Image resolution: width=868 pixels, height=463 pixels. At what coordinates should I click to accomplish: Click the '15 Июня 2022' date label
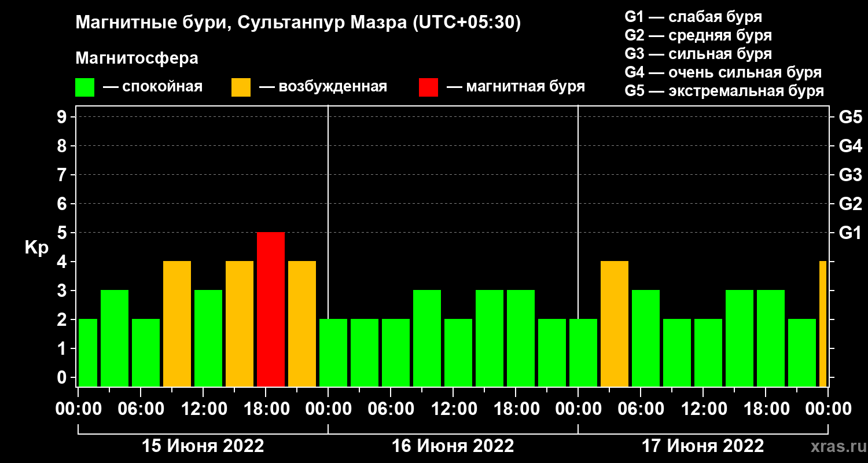point(203,446)
